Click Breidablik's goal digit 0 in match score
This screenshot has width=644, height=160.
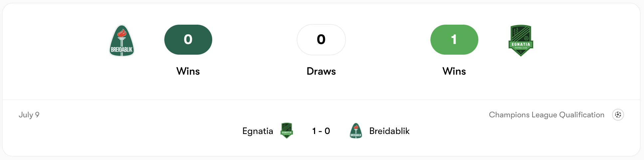point(327,131)
